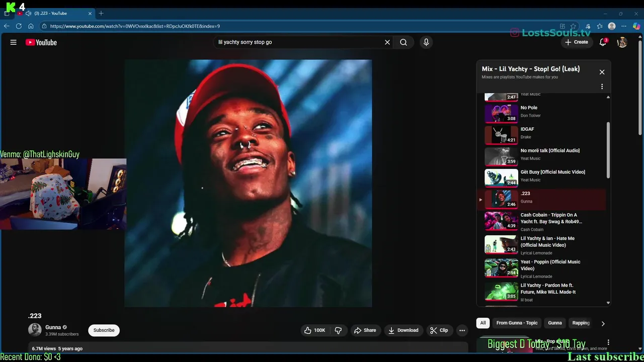Viewport: 644px width, 362px height.
Task: Download the .223 video
Action: [x=404, y=330]
